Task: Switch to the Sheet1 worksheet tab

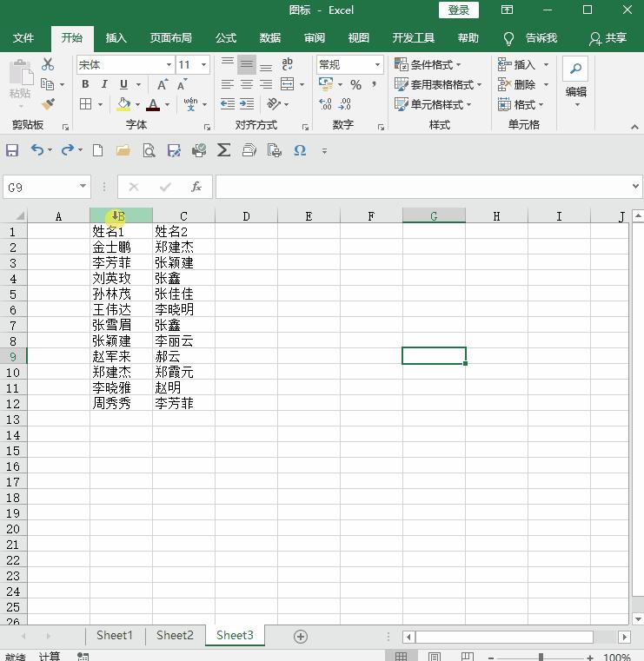Action: [115, 635]
